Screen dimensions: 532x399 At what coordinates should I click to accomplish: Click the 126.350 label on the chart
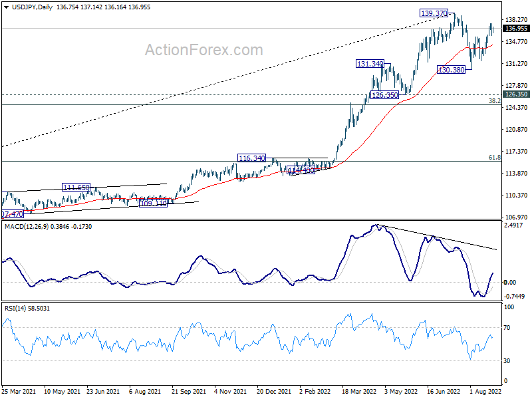(384, 95)
